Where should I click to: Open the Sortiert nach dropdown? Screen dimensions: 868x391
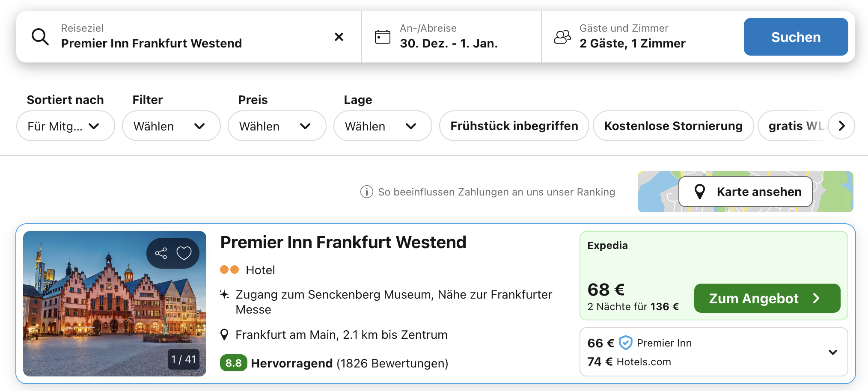[x=65, y=126]
